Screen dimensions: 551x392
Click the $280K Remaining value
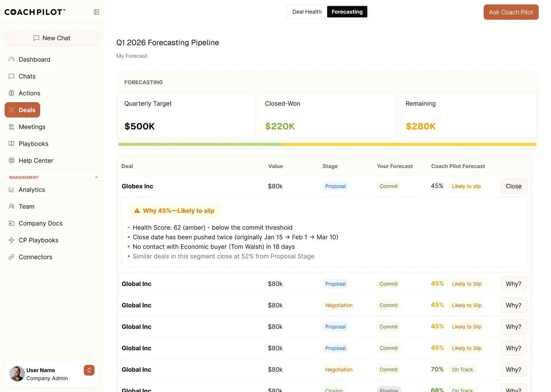click(x=421, y=126)
